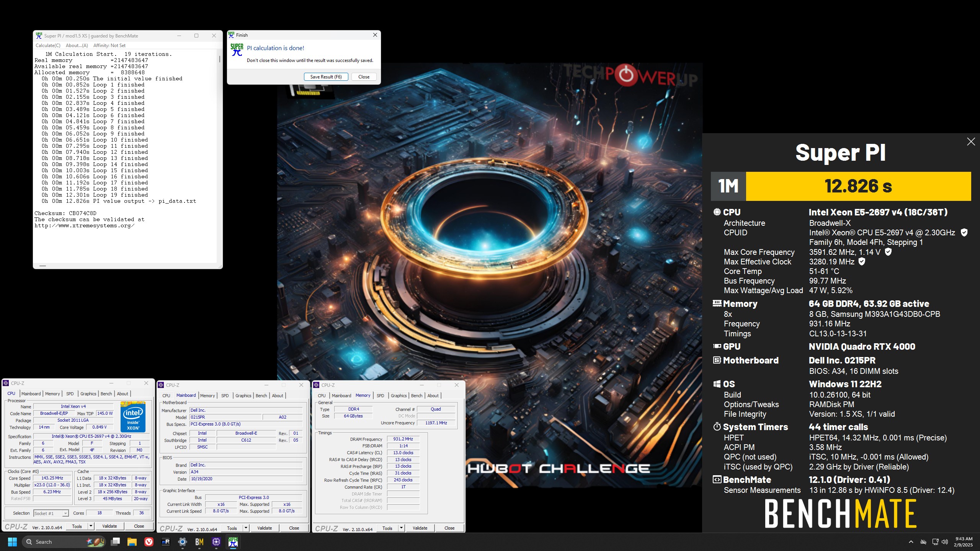
Task: Open OneDrive tray icon
Action: pos(923,542)
